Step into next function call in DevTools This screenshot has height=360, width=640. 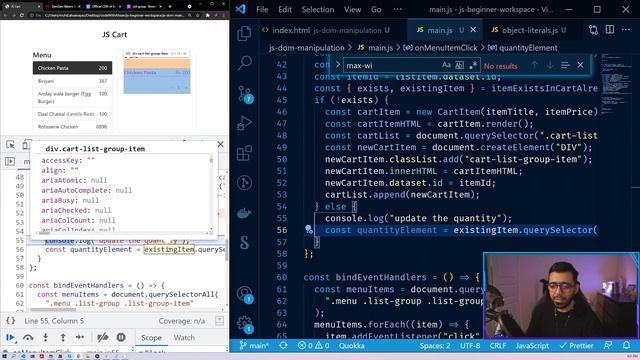coord(45,337)
